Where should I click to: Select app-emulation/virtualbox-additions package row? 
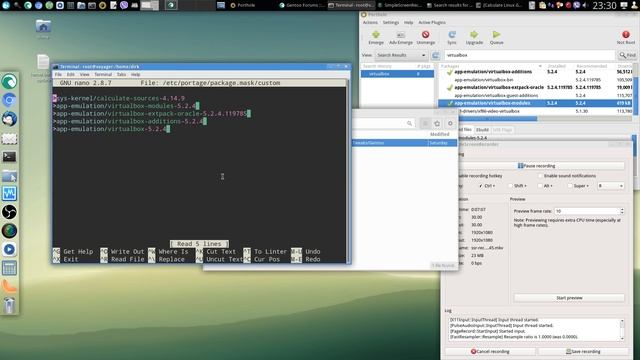click(x=535, y=72)
